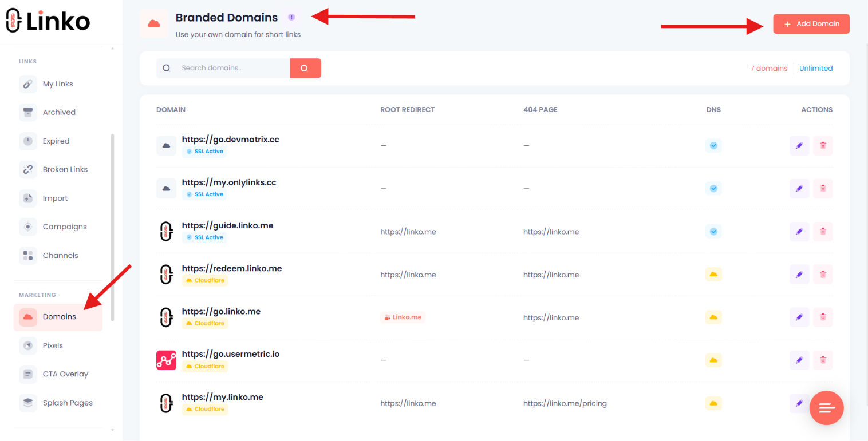This screenshot has width=868, height=441.
Task: Delete the guide.linko.me domain
Action: pyautogui.click(x=823, y=232)
